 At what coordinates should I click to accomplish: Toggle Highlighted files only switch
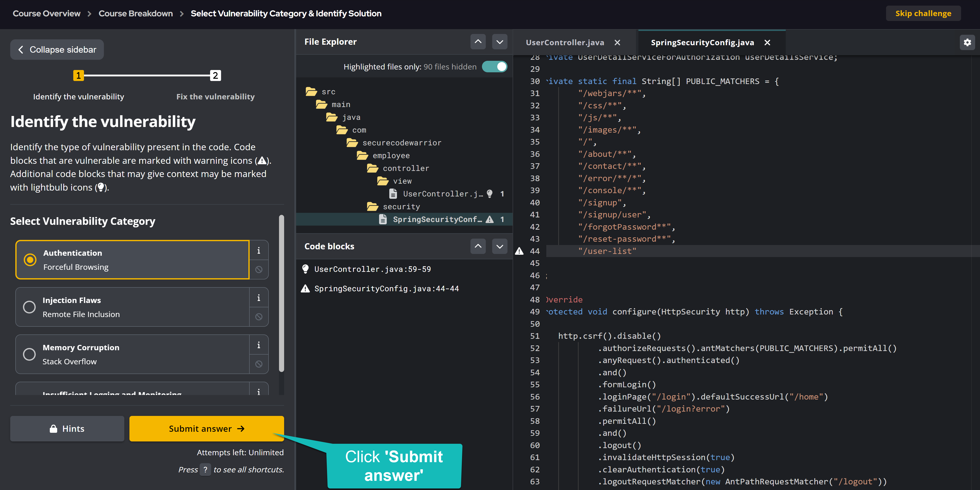494,67
